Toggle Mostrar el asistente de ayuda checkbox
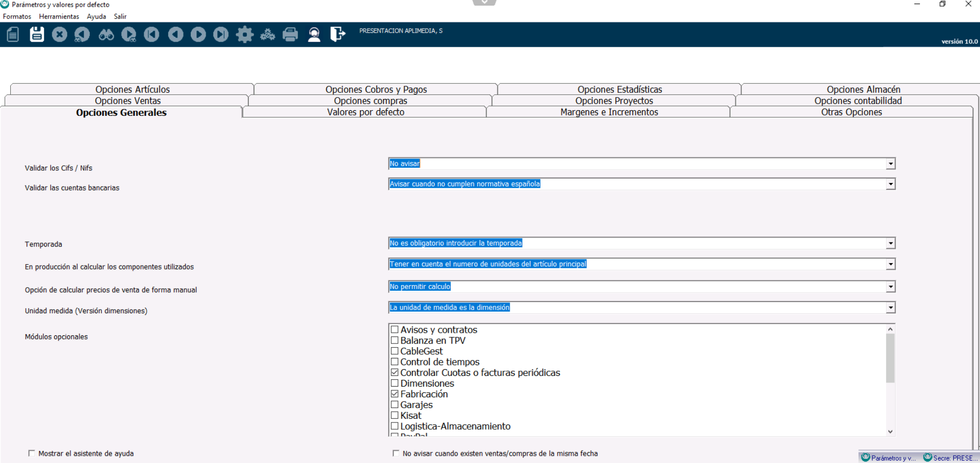Screen dimensions: 980x463 (x=32, y=453)
